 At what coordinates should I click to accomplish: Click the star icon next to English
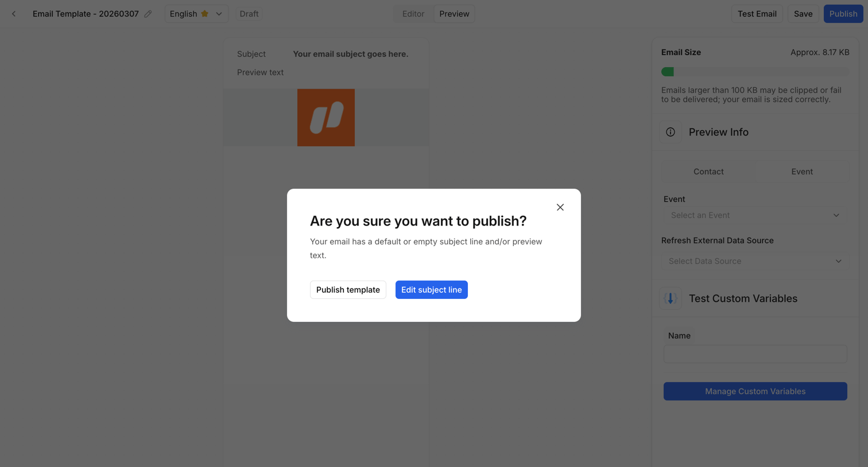pyautogui.click(x=205, y=14)
